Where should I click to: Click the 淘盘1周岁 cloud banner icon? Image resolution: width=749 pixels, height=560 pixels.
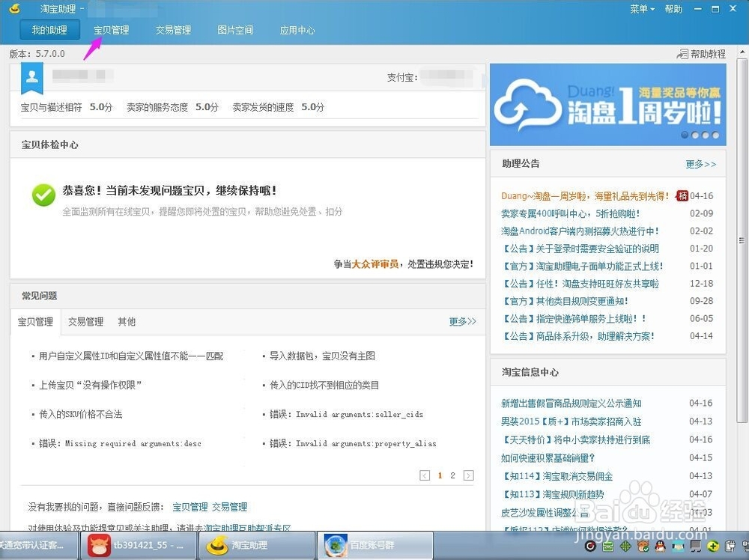[x=527, y=105]
